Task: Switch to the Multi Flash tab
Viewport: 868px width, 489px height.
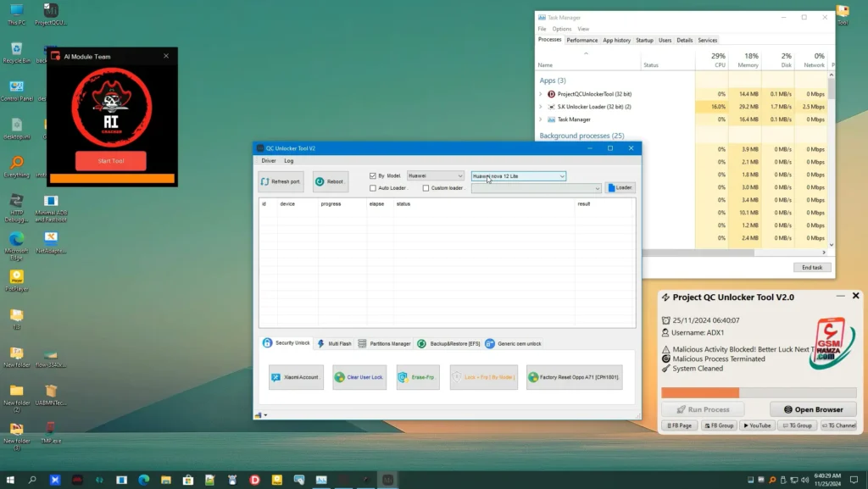Action: (x=339, y=343)
